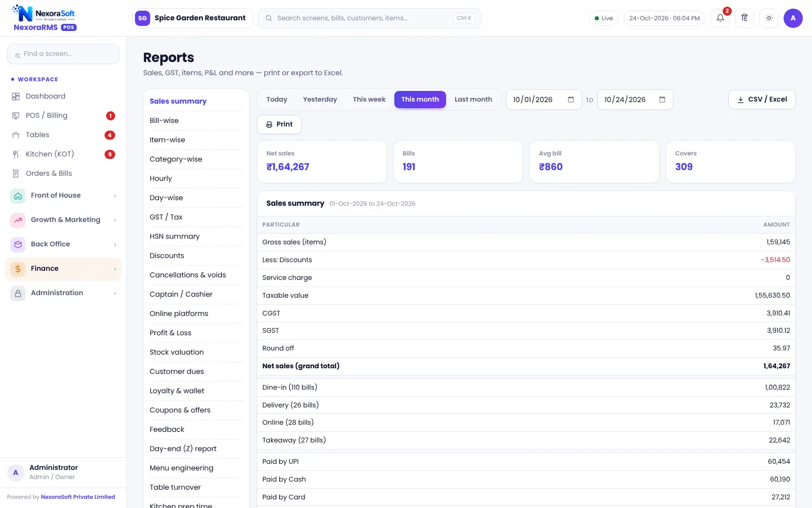Click the language switch icon in header
Screen dimensions: 812x508
click(745, 18)
